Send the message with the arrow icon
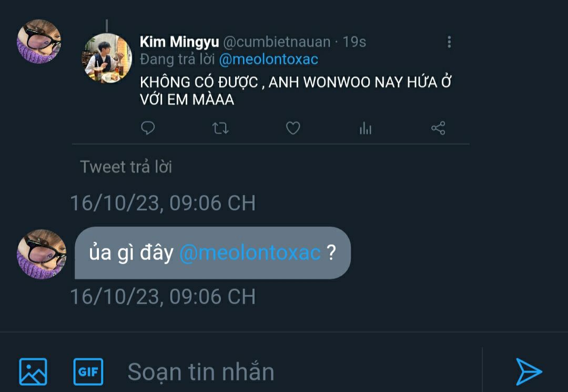Viewport: 568px width, 392px height. (x=529, y=371)
